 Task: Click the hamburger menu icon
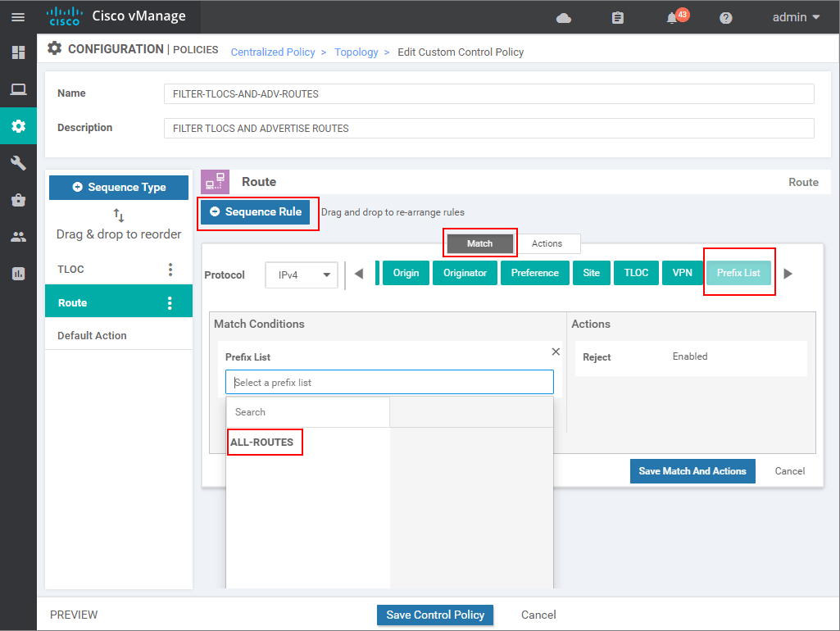(x=17, y=16)
